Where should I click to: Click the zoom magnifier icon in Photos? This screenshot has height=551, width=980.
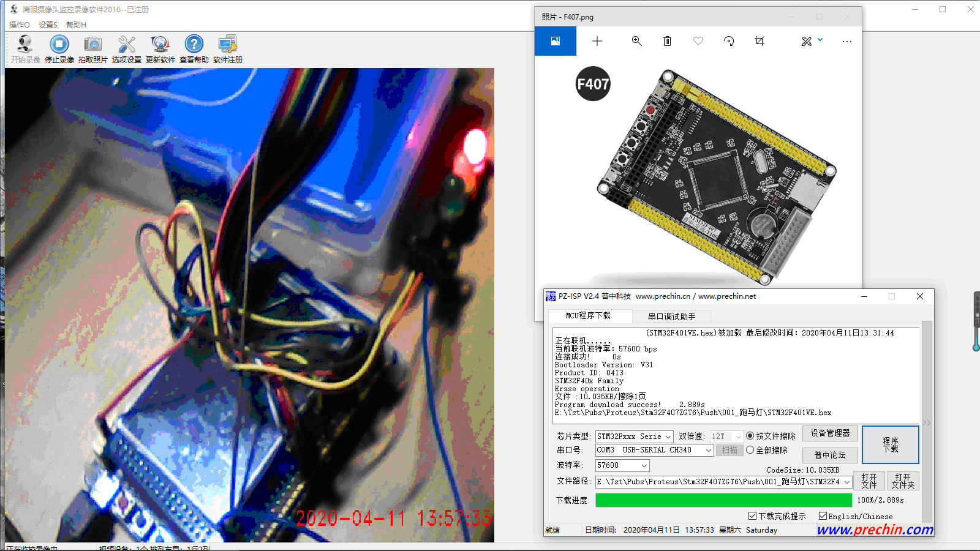coord(637,41)
